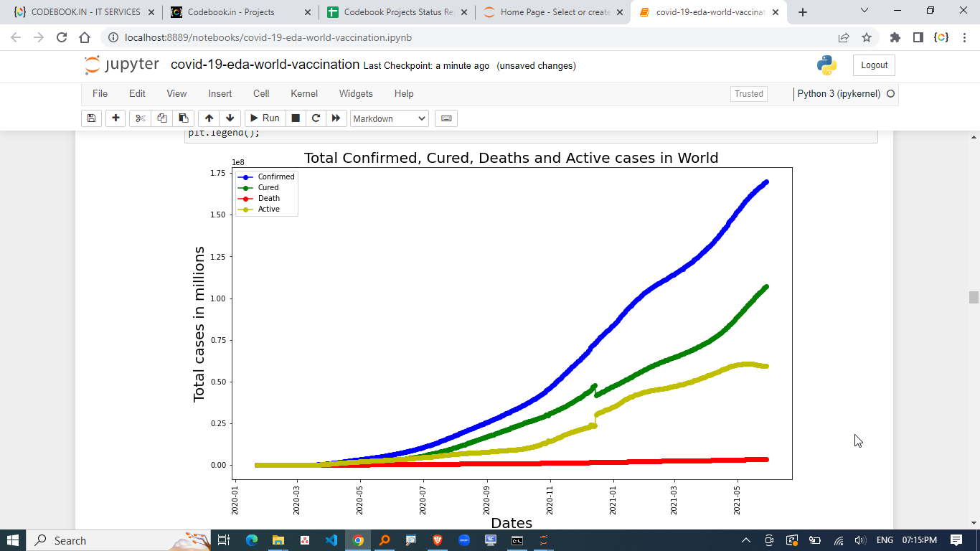Viewport: 980px width, 551px height.
Task: Click the Death legend entry
Action: (260, 198)
